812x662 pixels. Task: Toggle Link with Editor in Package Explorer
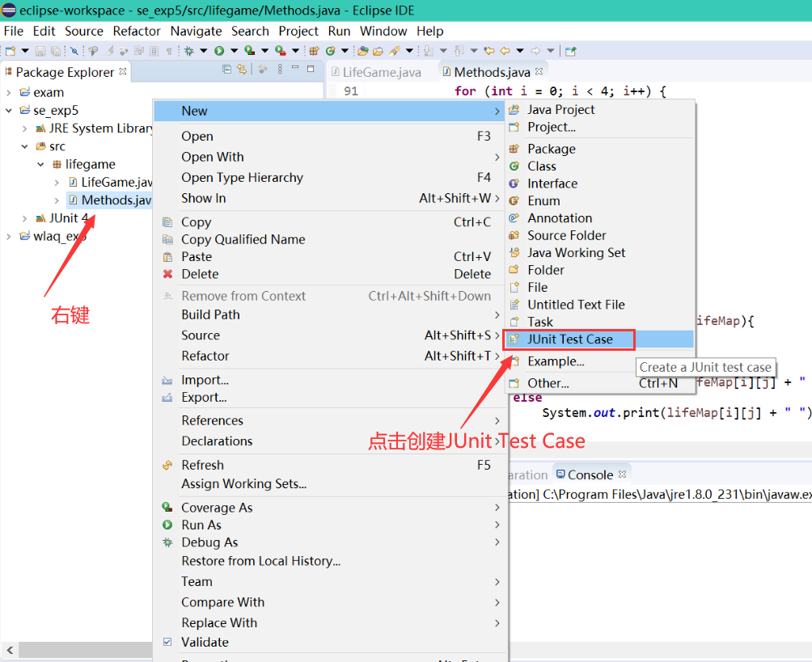coord(242,69)
